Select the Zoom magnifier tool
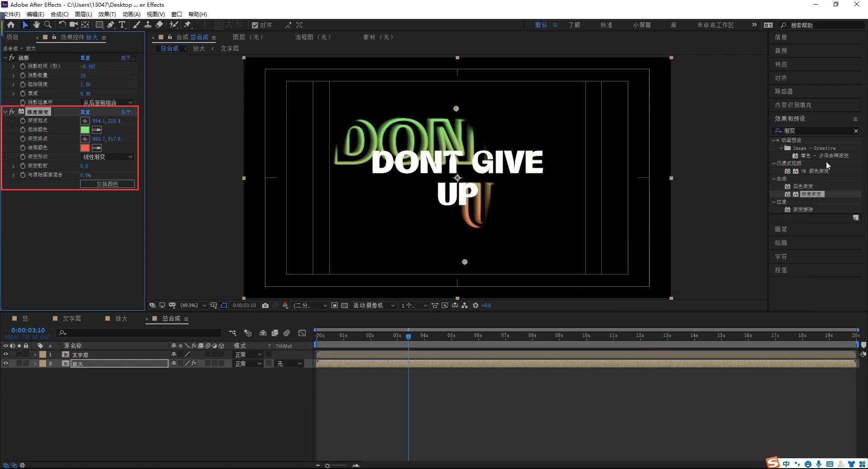Viewport: 868px width, 469px height. [47, 25]
